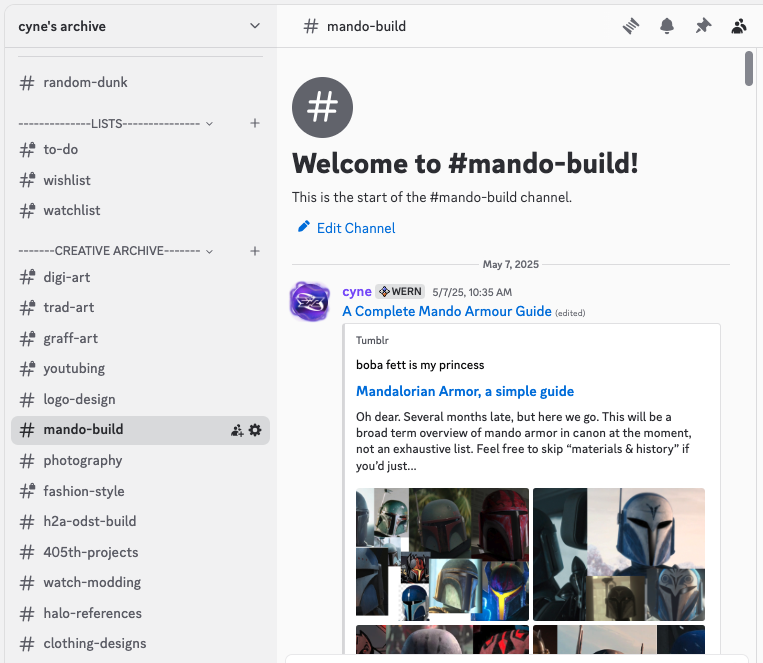
Task: Open the youtubing channel
Action: [140, 368]
